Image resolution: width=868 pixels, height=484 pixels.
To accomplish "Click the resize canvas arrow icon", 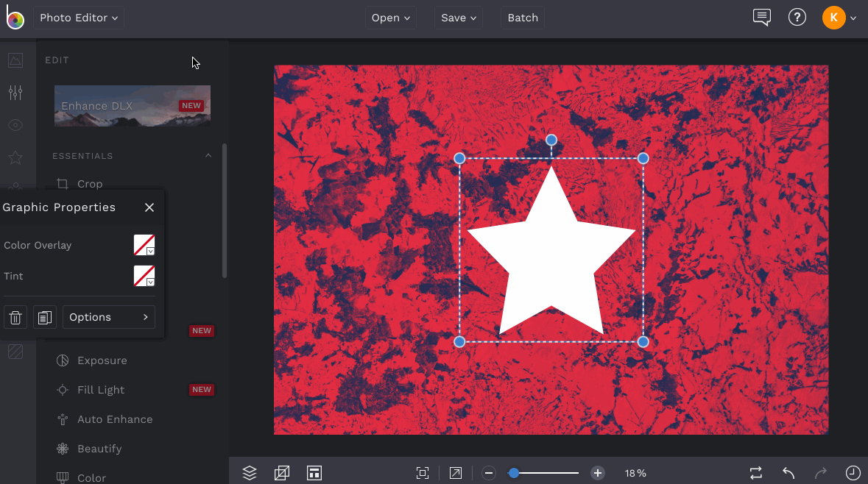I will tap(456, 473).
